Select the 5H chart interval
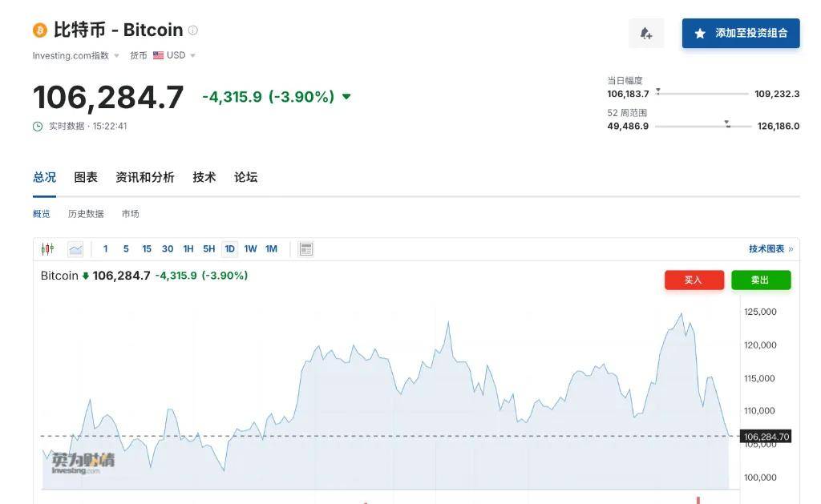 click(208, 249)
